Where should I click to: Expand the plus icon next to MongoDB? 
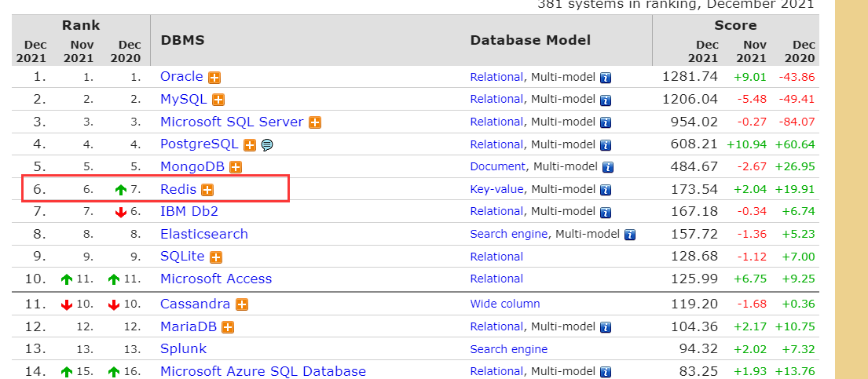[x=236, y=167]
